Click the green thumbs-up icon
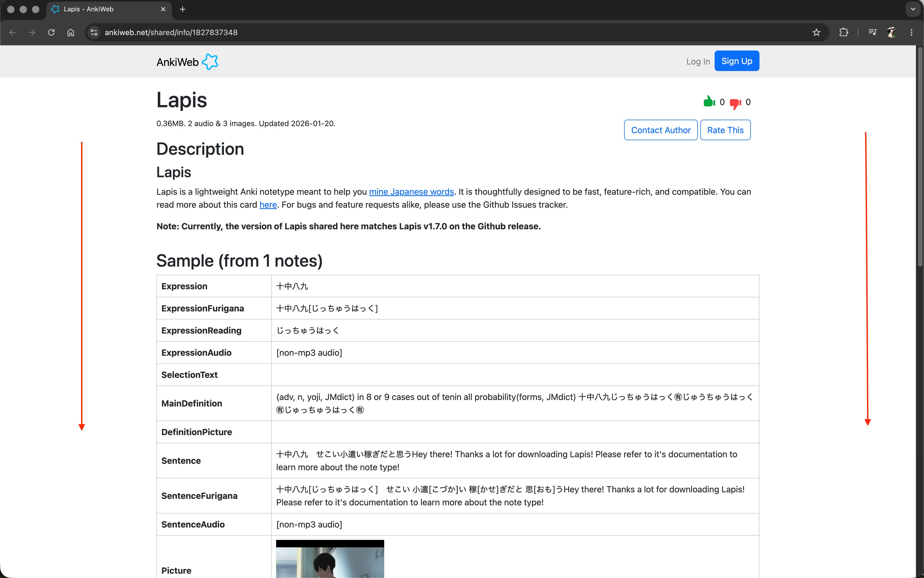This screenshot has height=578, width=924. [x=709, y=101]
